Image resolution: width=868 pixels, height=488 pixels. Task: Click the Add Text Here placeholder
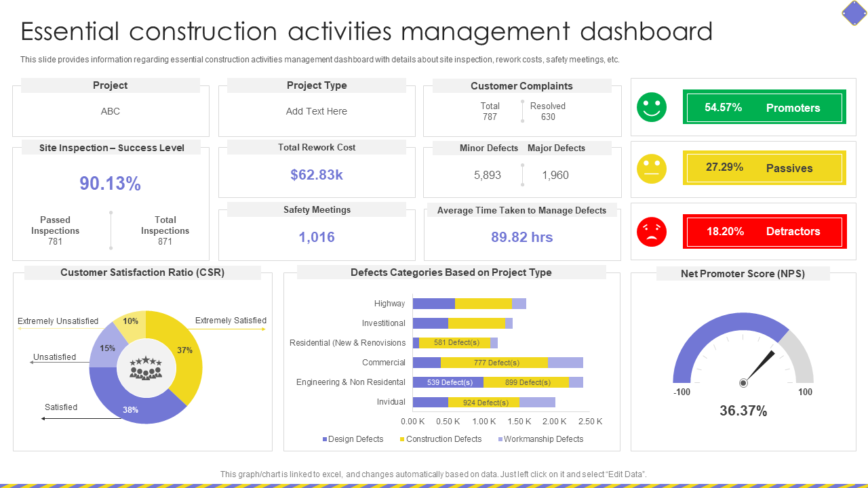317,111
